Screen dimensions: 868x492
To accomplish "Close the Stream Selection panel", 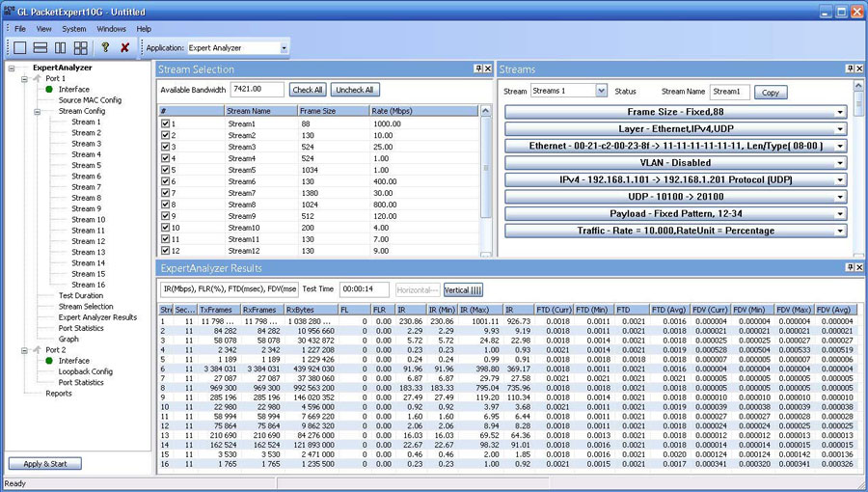I will [x=488, y=68].
